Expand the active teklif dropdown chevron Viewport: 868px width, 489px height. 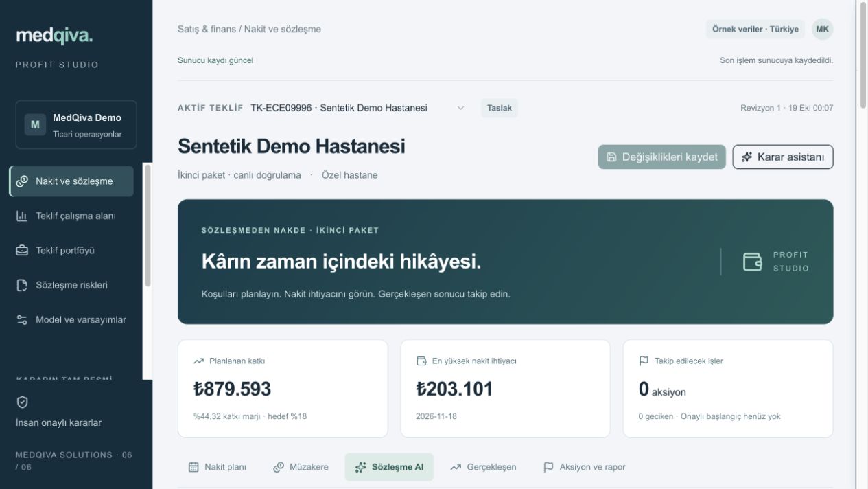pyautogui.click(x=460, y=108)
